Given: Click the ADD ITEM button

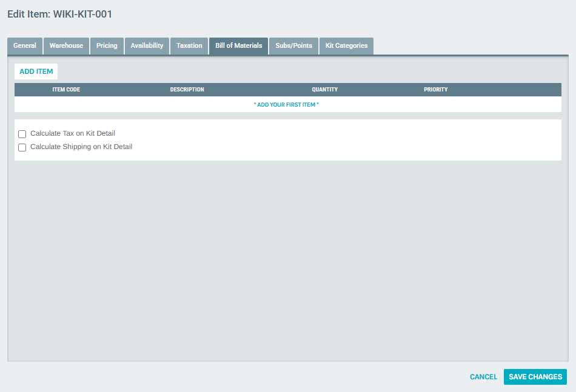Looking at the screenshot, I should coord(36,71).
